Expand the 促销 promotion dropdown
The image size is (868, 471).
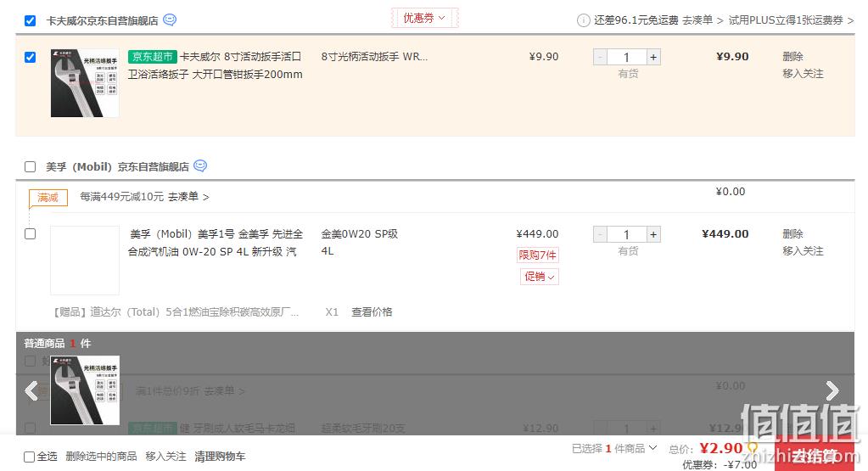pyautogui.click(x=539, y=276)
